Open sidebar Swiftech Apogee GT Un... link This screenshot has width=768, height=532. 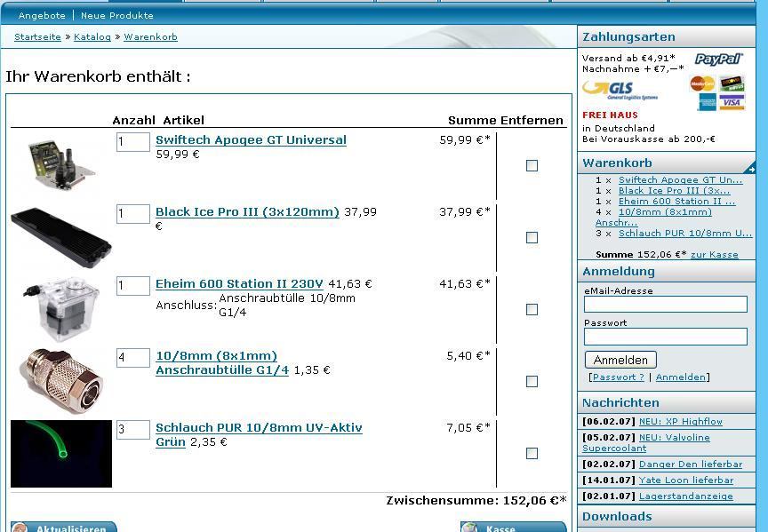tap(680, 180)
